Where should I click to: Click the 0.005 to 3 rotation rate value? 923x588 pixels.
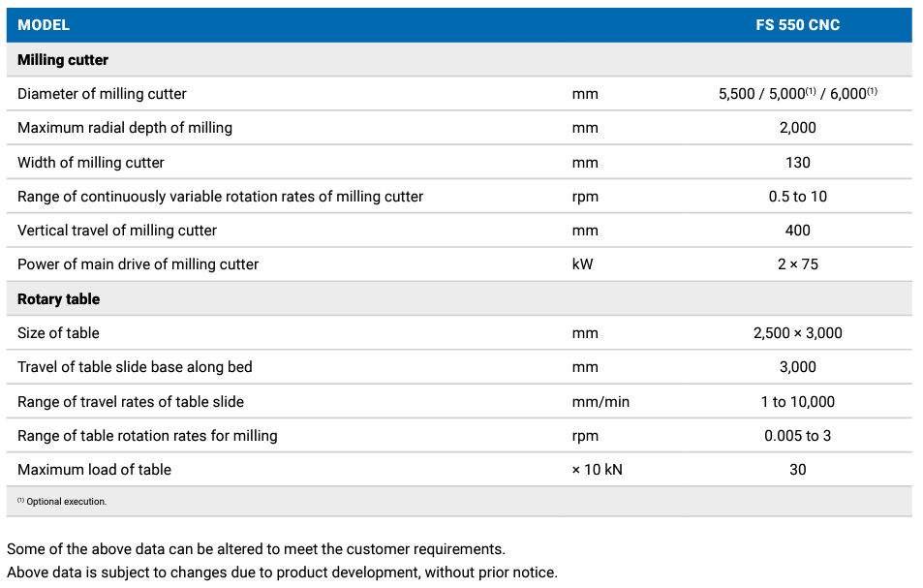(x=797, y=436)
